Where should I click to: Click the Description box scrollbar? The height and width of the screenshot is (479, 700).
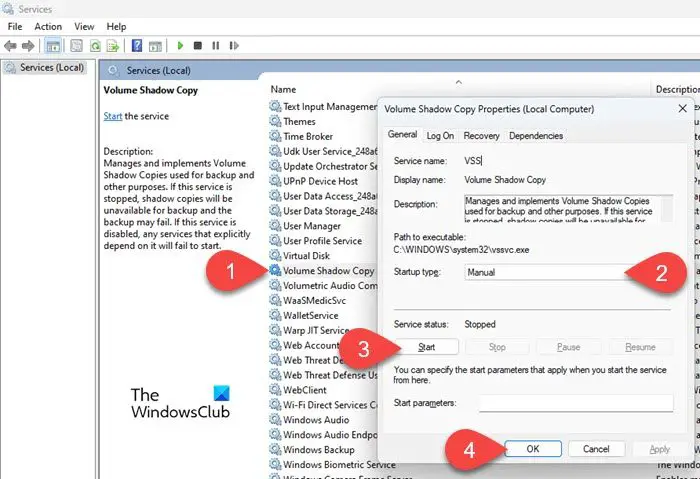[667, 208]
